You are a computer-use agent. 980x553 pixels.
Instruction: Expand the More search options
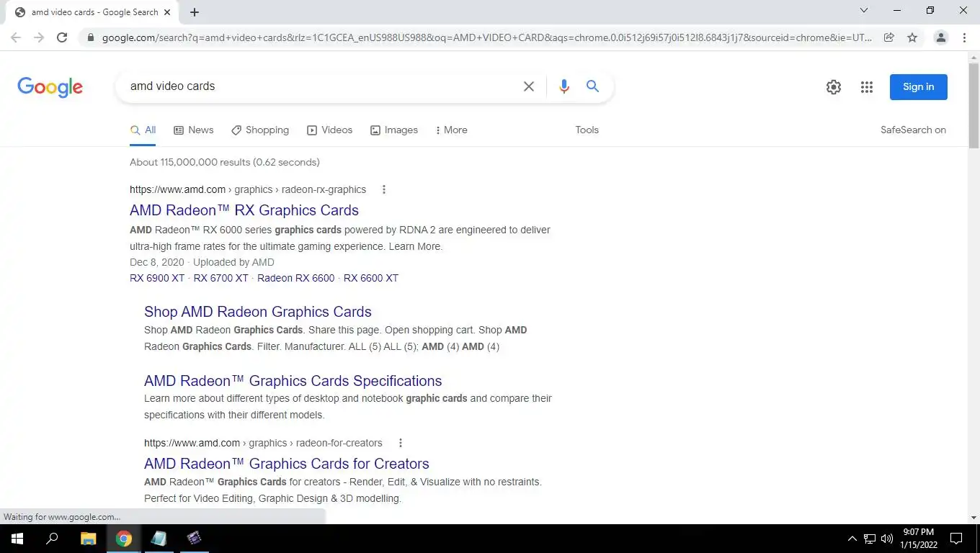[452, 130]
